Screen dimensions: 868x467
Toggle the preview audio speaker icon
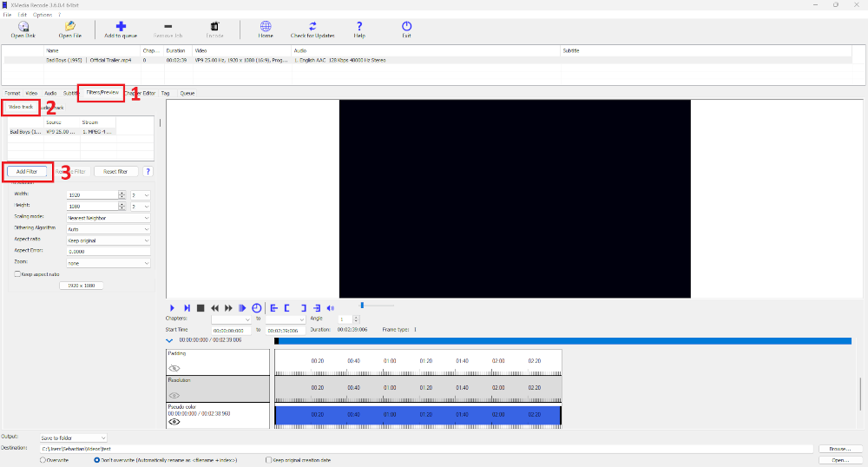point(331,308)
